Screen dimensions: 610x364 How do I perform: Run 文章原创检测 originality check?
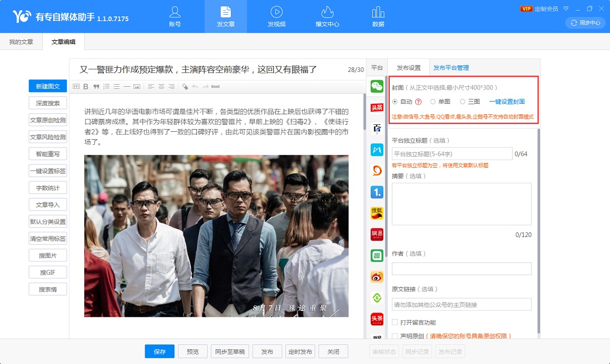[x=48, y=120]
